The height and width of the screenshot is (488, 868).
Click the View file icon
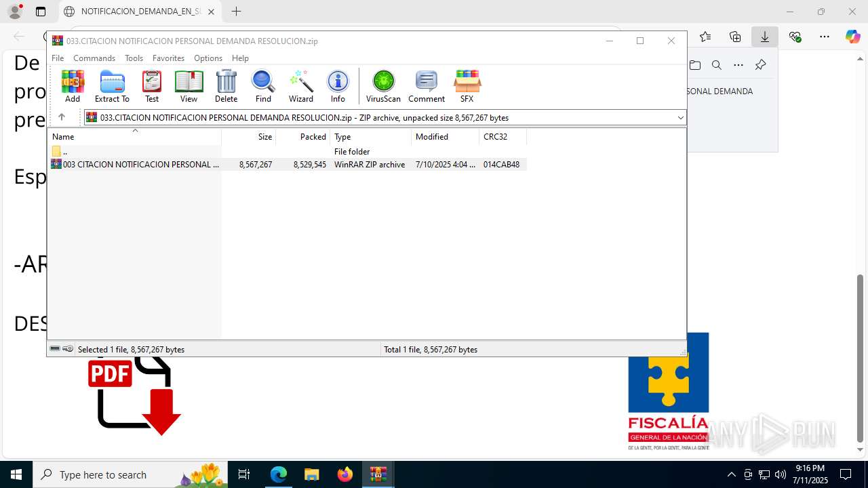point(189,86)
